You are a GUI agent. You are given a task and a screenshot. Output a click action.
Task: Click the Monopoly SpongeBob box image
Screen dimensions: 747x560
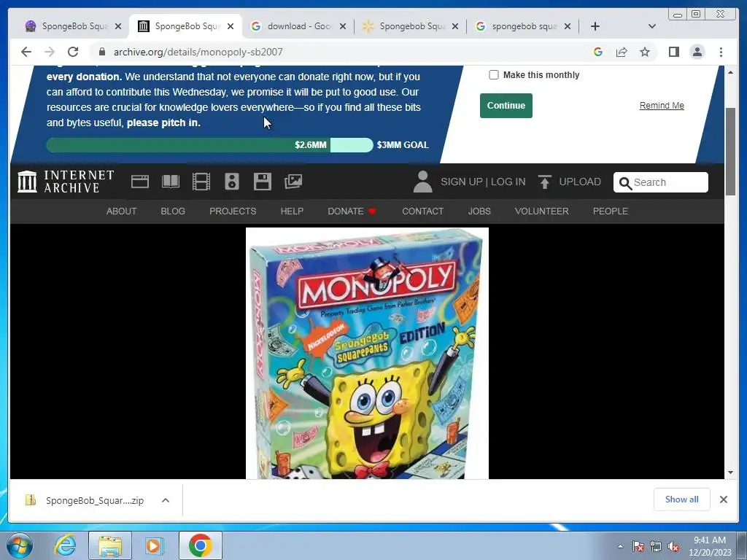click(367, 354)
